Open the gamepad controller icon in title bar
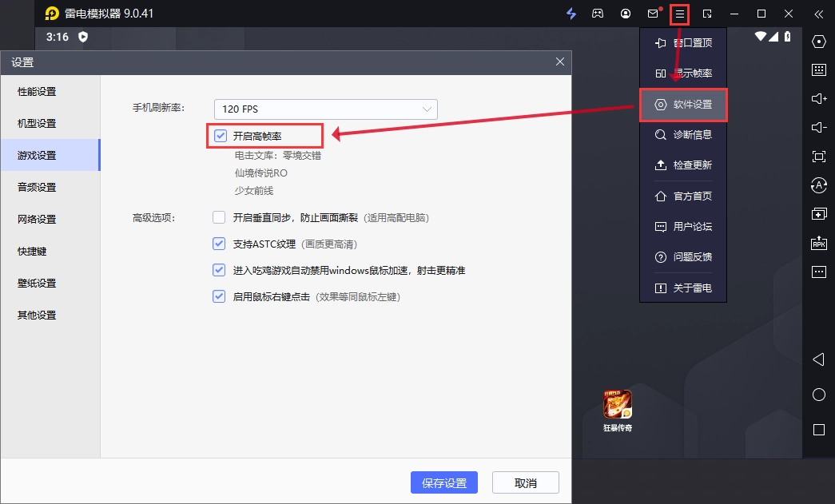 [598, 14]
